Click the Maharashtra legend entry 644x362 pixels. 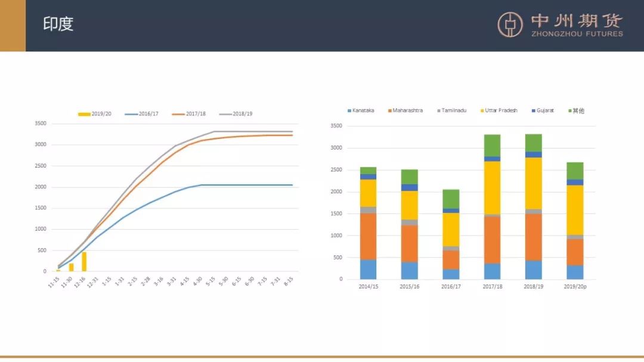405,110
